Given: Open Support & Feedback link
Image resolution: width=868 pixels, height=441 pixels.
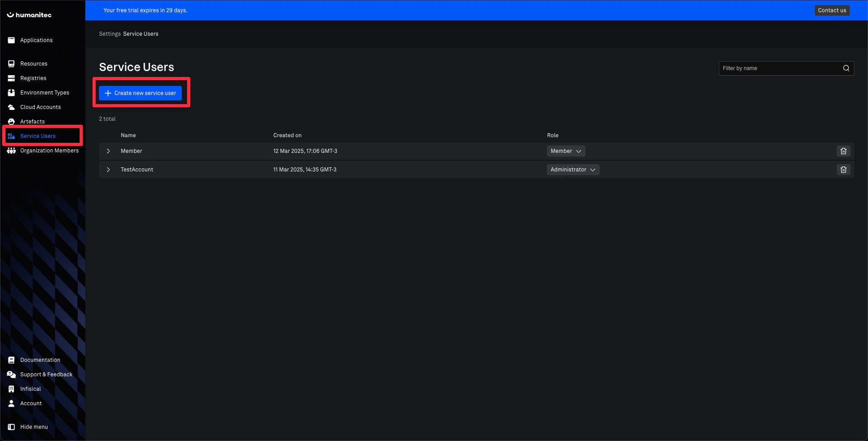Looking at the screenshot, I should coord(46,375).
